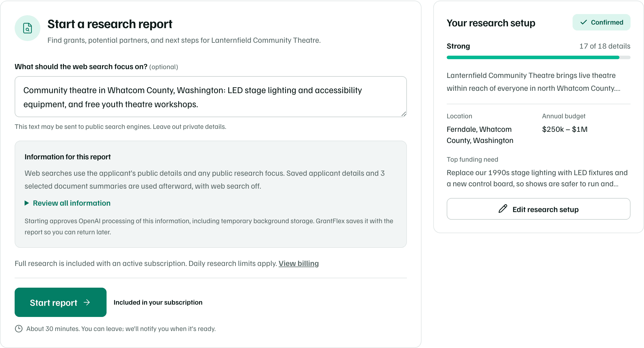Click the research report document icon
The width and height of the screenshot is (644, 348).
28,28
